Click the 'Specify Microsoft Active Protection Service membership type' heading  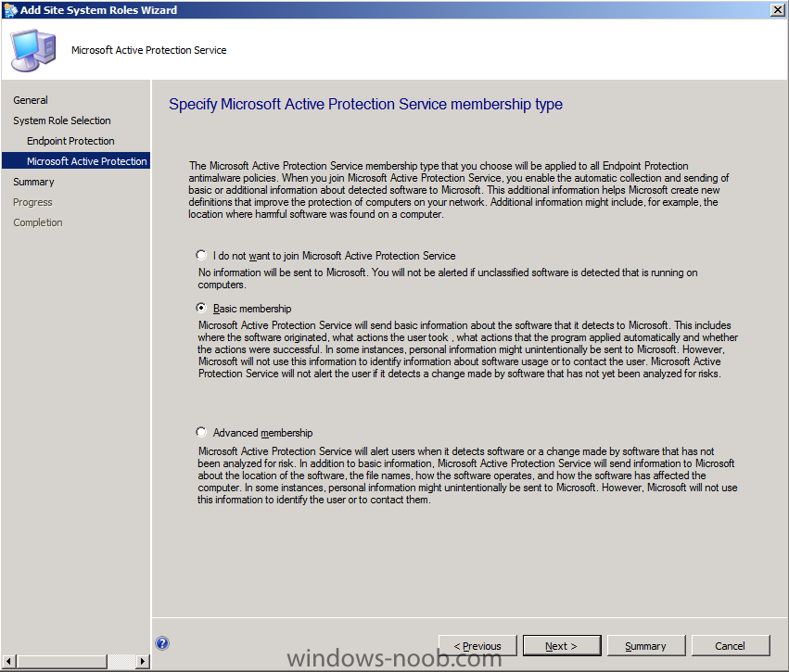click(366, 104)
